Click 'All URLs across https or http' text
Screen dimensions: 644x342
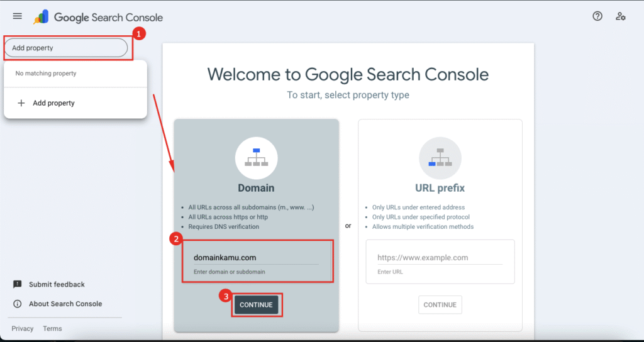(228, 217)
